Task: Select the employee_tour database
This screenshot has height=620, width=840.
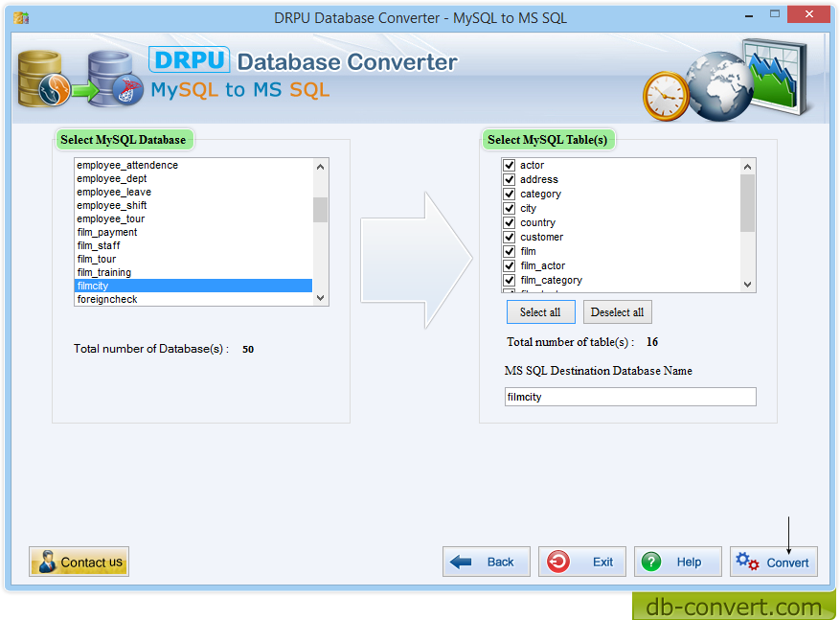Action: (193, 218)
